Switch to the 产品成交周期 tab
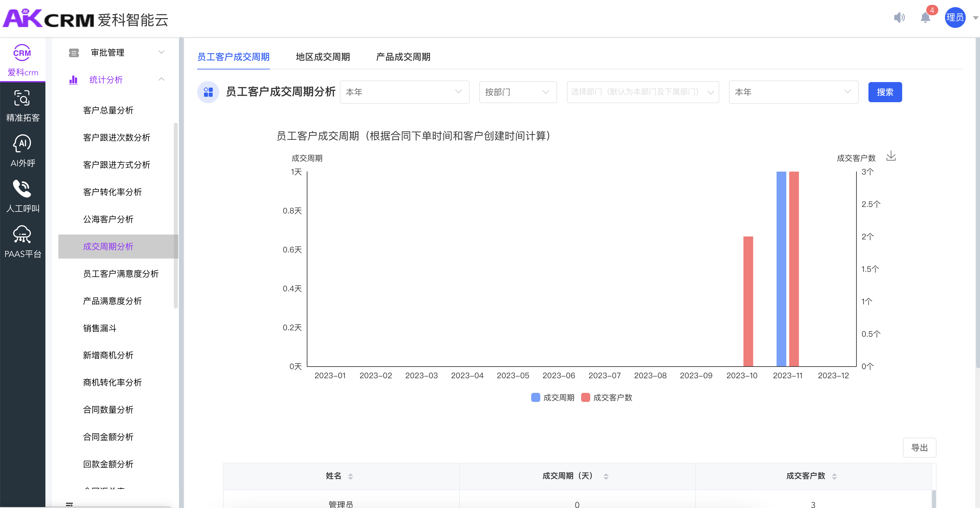 (x=403, y=57)
